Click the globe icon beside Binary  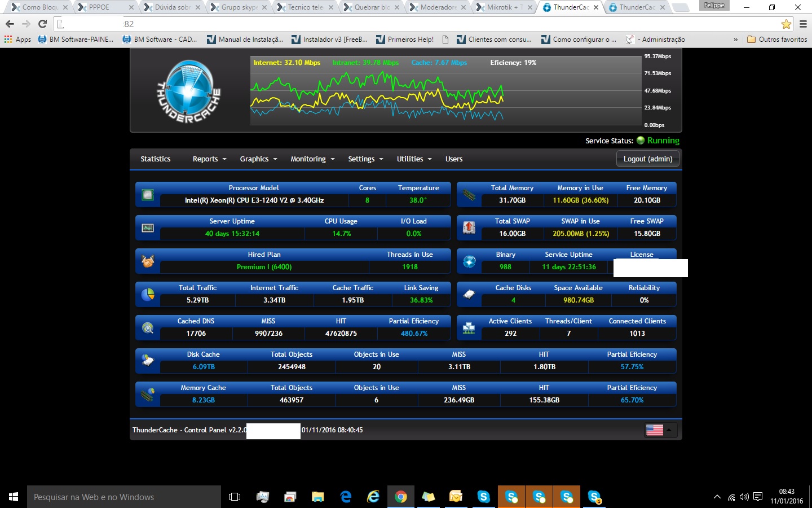click(469, 261)
